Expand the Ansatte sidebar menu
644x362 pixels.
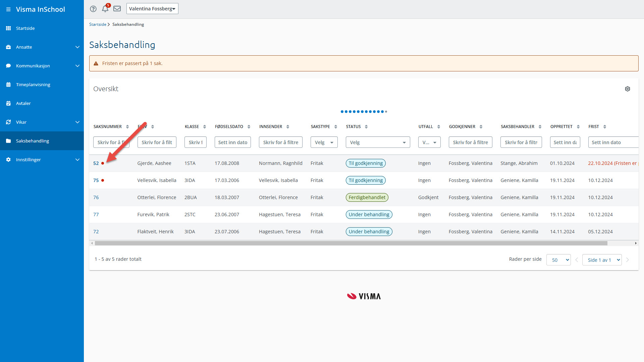tap(77, 47)
